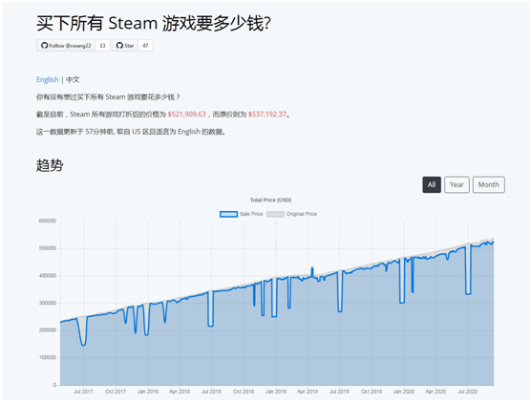Switch chart to Year range
532x402 pixels.
[457, 184]
